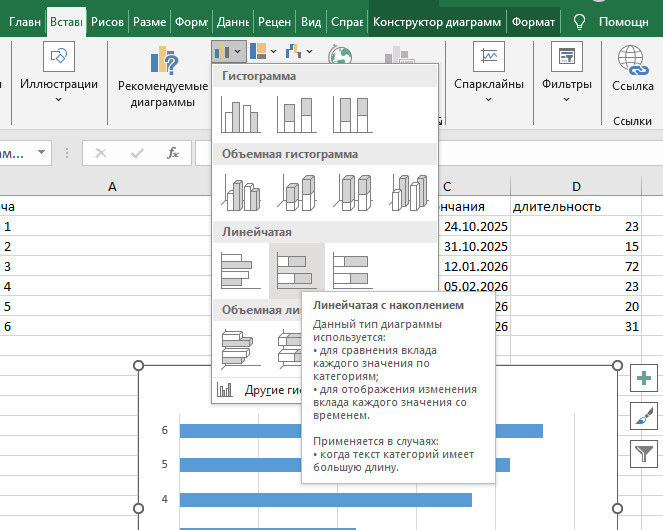
Task: Switch to the Конструктор диаграмм tab
Action: click(x=435, y=21)
